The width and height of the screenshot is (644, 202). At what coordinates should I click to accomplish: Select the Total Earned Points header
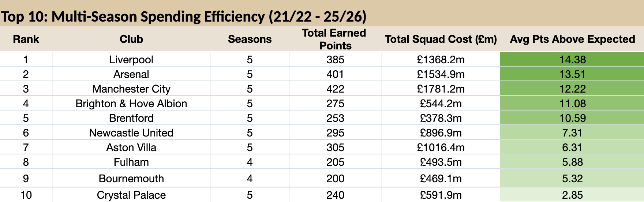click(x=336, y=39)
